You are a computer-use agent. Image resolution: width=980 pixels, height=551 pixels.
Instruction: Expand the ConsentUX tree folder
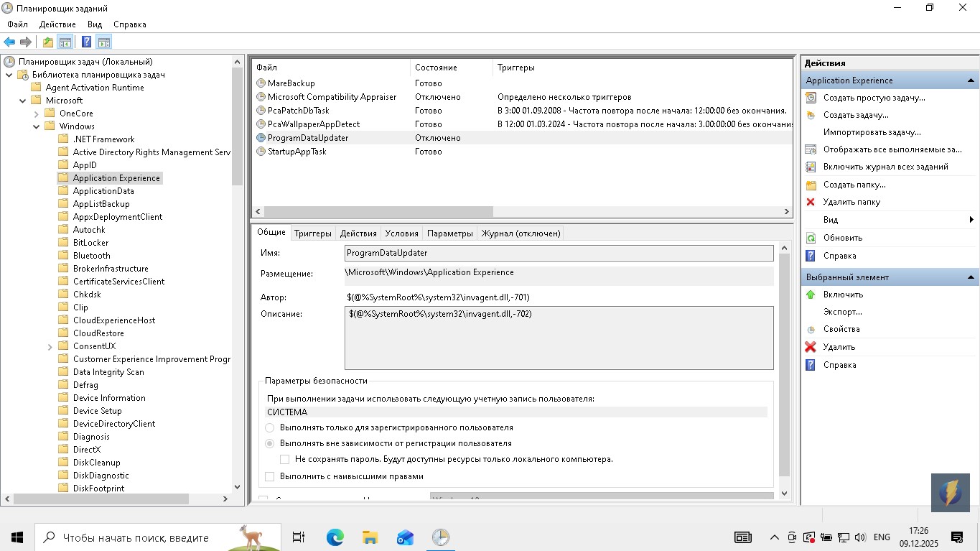[50, 346]
